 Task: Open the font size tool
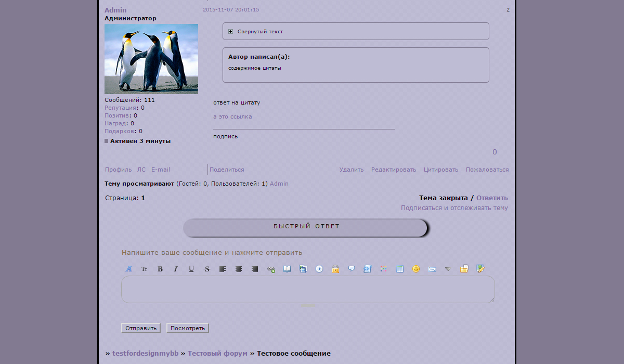pyautogui.click(x=145, y=269)
